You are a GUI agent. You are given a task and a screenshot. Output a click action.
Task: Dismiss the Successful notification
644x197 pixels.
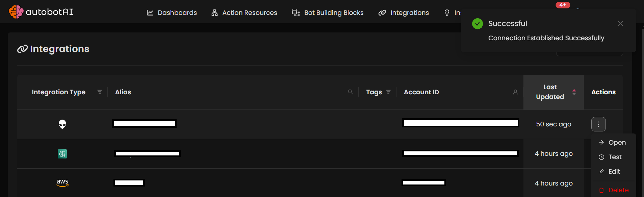(620, 23)
